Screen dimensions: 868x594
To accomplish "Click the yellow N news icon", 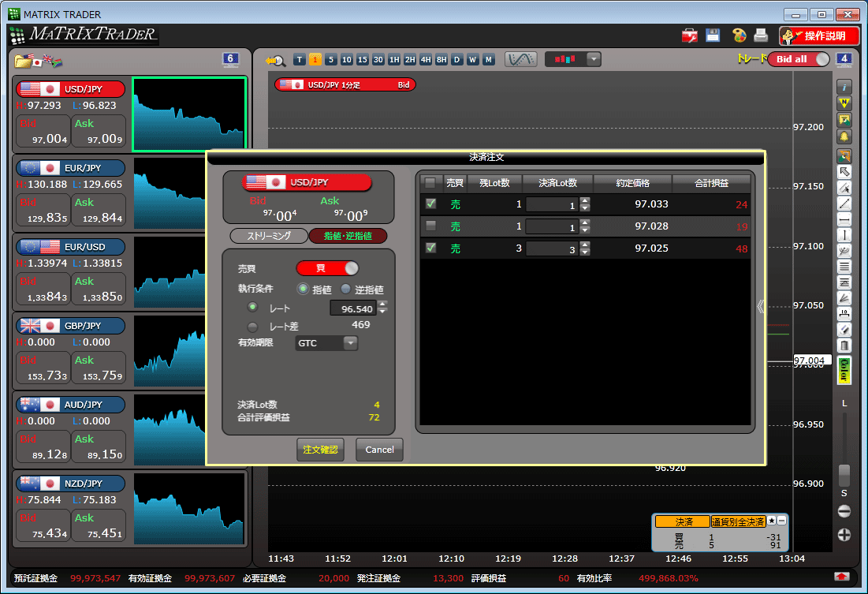I will [x=844, y=103].
